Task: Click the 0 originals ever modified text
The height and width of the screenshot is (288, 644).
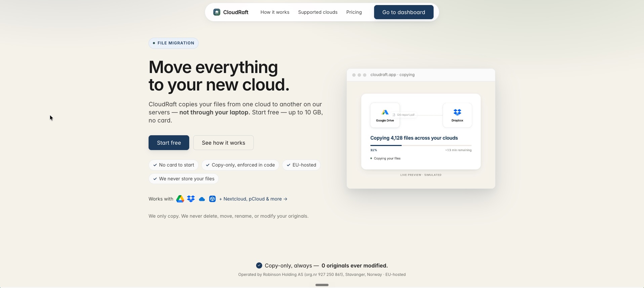Action: pos(355,265)
